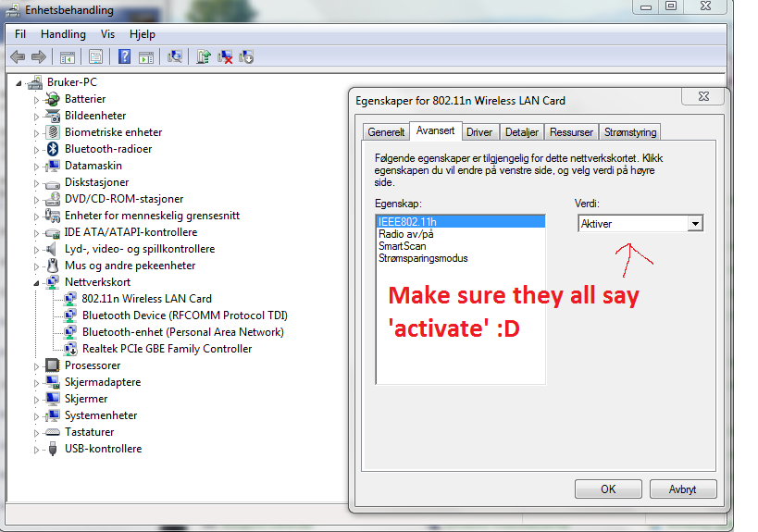Click the Uninstall device red X icon
Screen dimensions: 758x532
[225, 56]
